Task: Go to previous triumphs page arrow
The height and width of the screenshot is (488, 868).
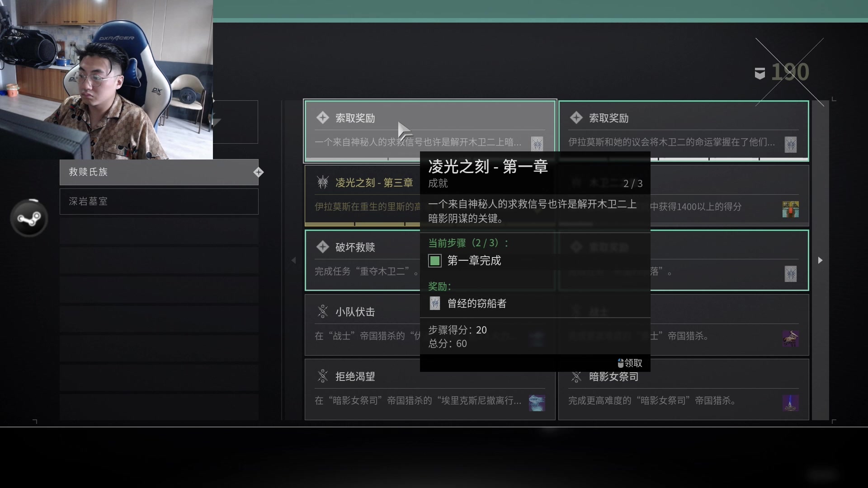Action: click(x=293, y=260)
